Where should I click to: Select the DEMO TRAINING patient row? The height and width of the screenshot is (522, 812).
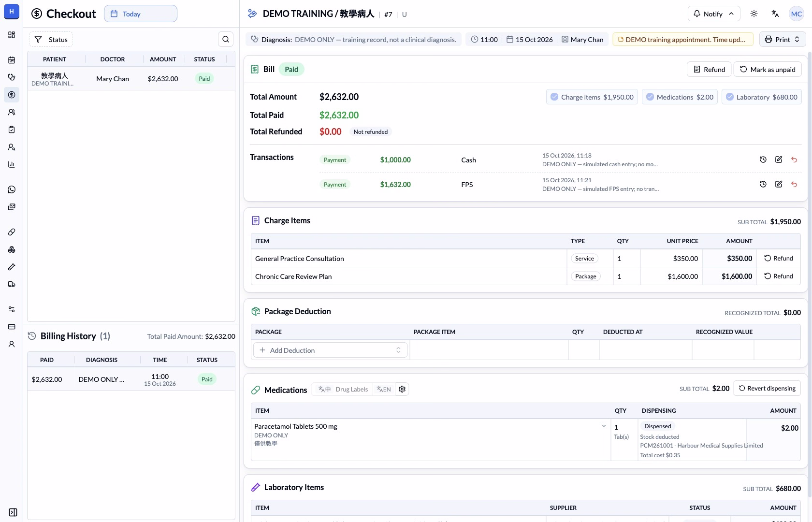tap(131, 78)
